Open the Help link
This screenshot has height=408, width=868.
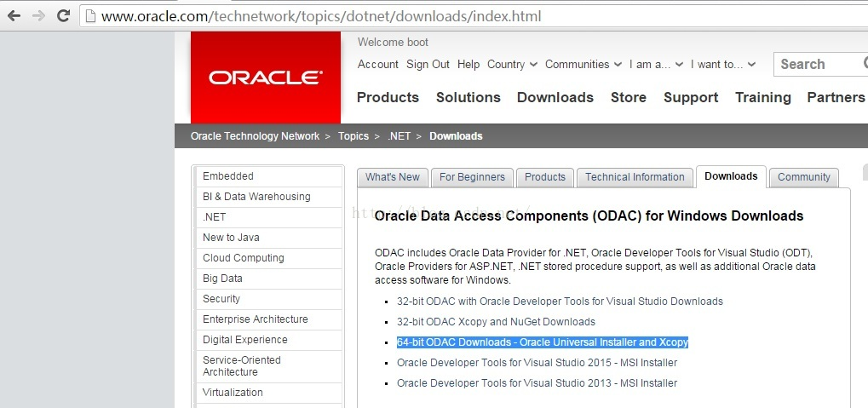[x=468, y=64]
